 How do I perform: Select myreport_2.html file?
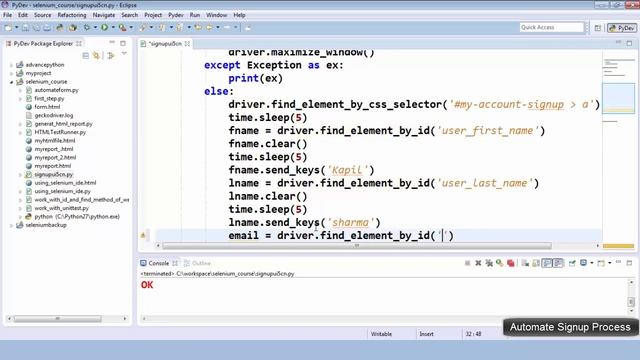(55, 157)
